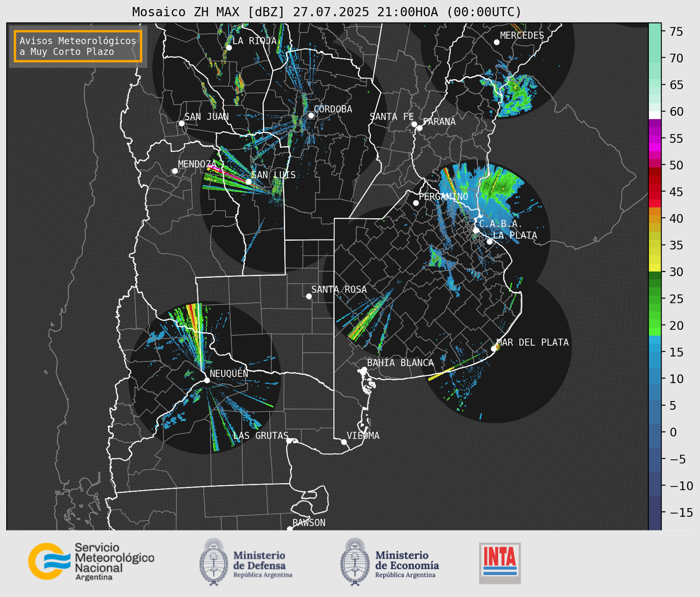
Task: Click the NEUQUÉN label text
Action: coord(229,373)
